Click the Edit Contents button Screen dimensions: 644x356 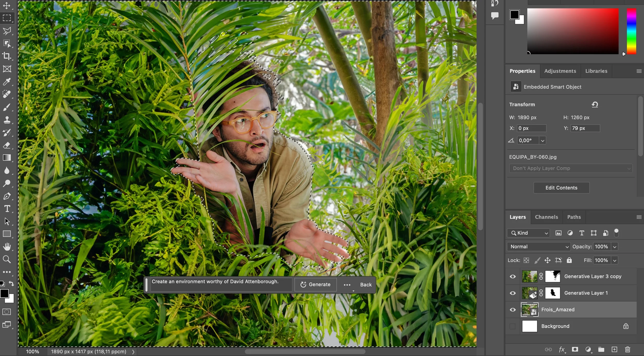[x=561, y=188]
